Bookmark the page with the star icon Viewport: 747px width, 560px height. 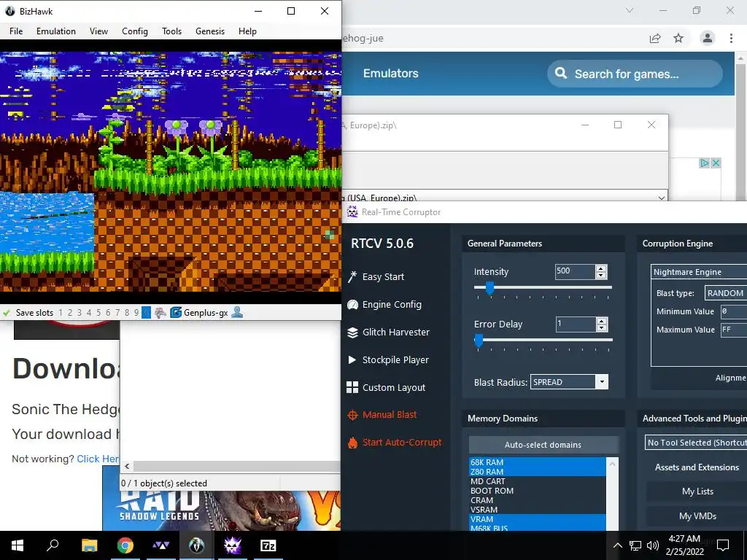click(x=678, y=38)
